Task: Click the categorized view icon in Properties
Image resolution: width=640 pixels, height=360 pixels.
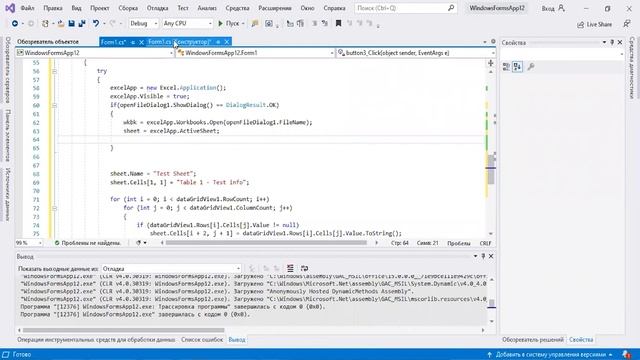Action: click(506, 67)
